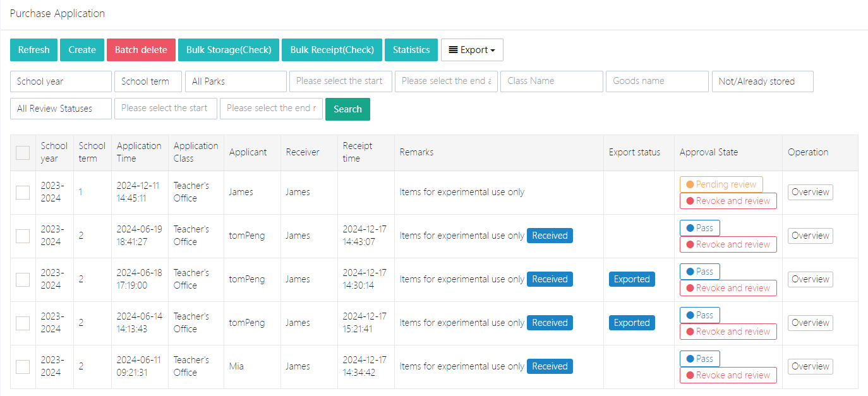The height and width of the screenshot is (396, 868).
Task: Expand the Export dropdown menu
Action: [x=472, y=50]
